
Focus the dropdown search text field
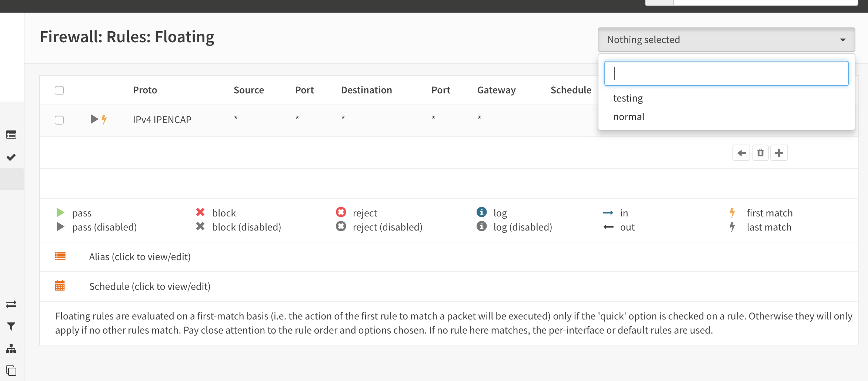pos(726,73)
